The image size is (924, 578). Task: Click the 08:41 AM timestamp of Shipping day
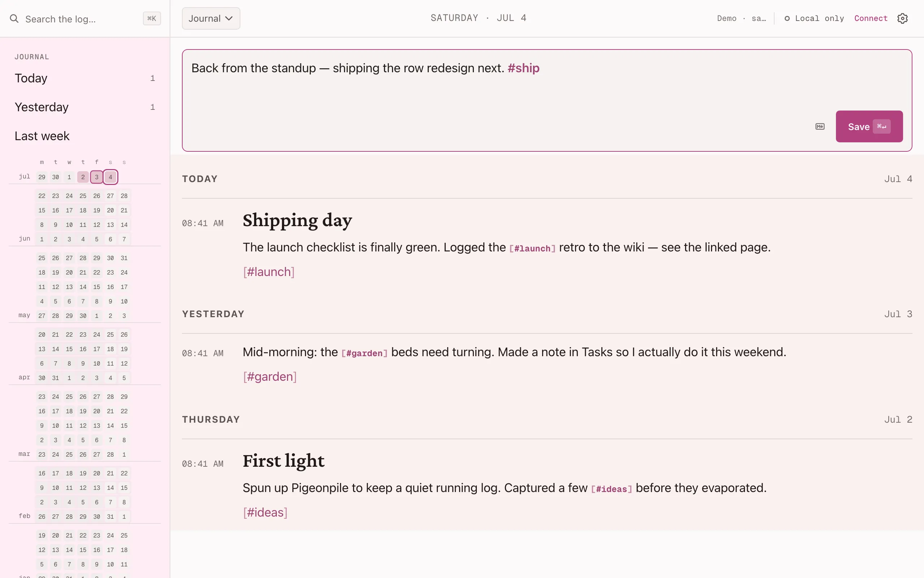pos(203,223)
